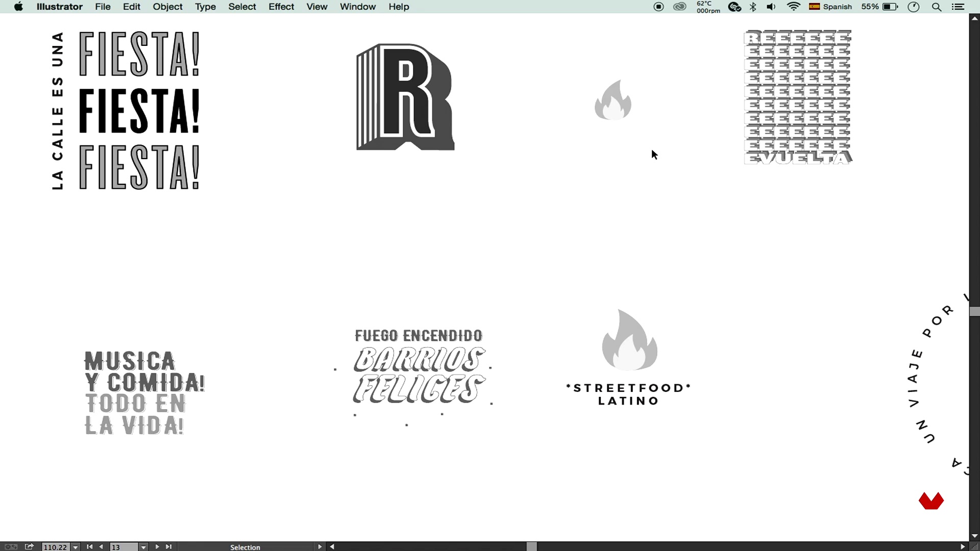Click the screen recording stop icon
This screenshot has height=551, width=980.
[658, 7]
